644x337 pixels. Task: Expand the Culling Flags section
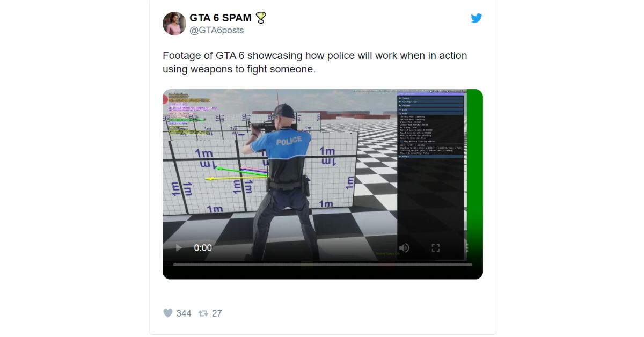tap(431, 102)
